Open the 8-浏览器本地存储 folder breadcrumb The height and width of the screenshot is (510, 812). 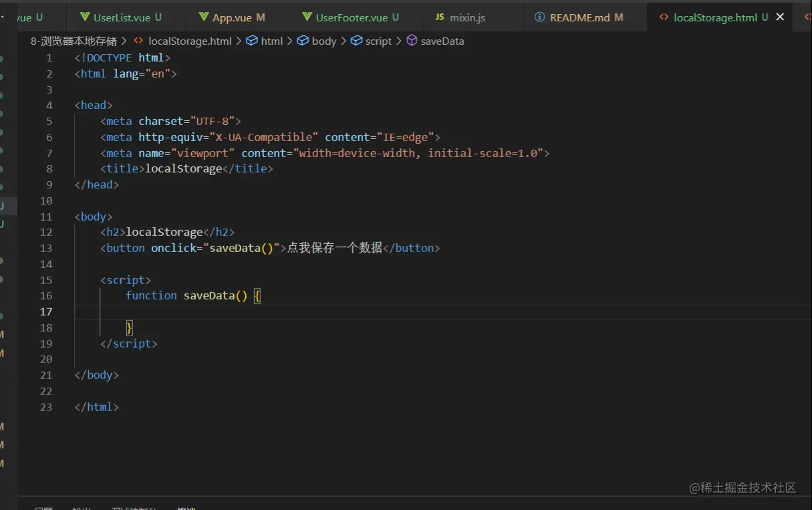(74, 41)
